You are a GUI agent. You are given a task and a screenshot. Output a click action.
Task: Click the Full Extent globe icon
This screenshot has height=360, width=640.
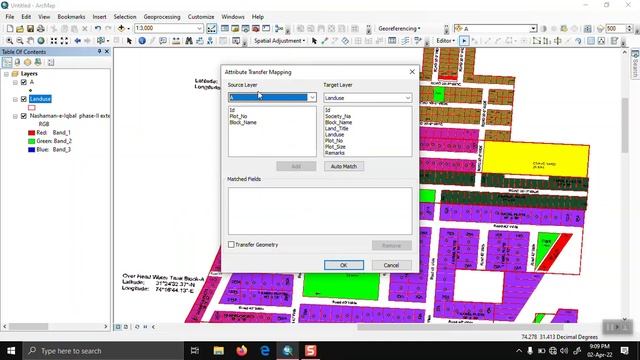point(41,41)
